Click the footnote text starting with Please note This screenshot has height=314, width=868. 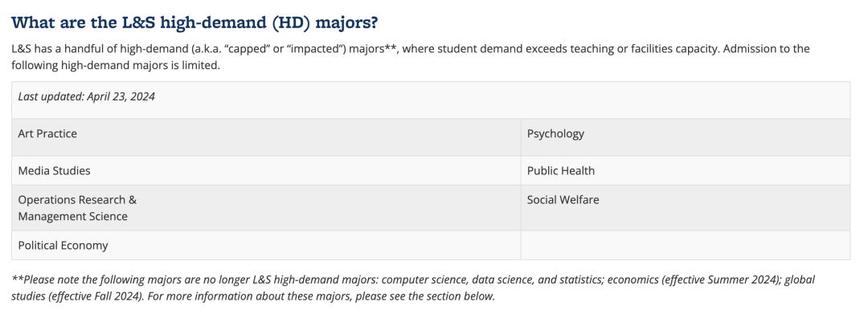coord(413,287)
